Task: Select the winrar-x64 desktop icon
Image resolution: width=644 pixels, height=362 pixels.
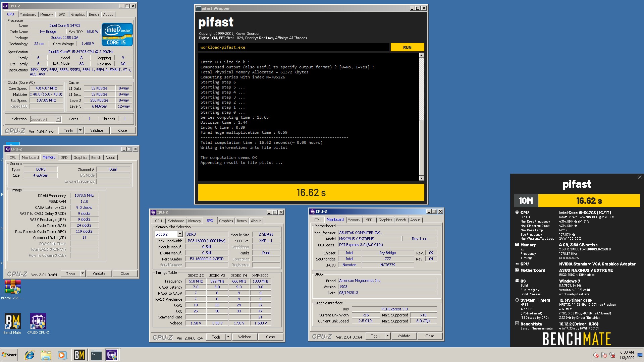Action: [x=12, y=290]
